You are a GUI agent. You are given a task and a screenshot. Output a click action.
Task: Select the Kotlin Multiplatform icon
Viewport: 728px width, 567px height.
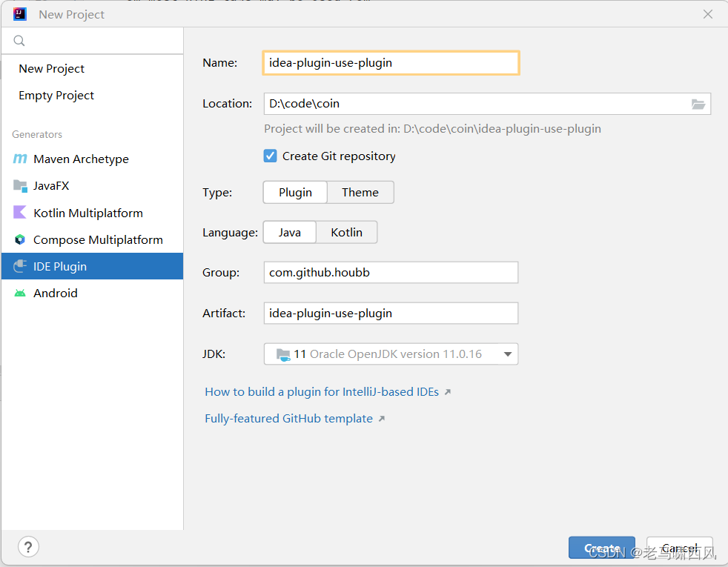coord(20,213)
